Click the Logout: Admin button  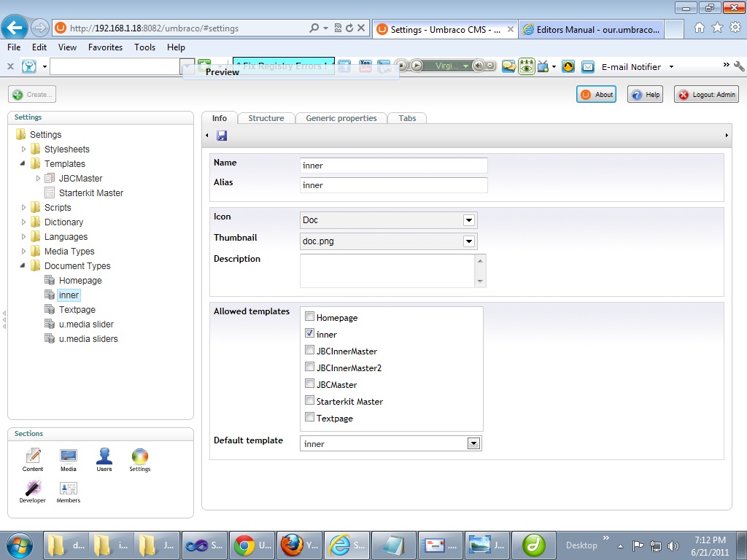pos(706,95)
